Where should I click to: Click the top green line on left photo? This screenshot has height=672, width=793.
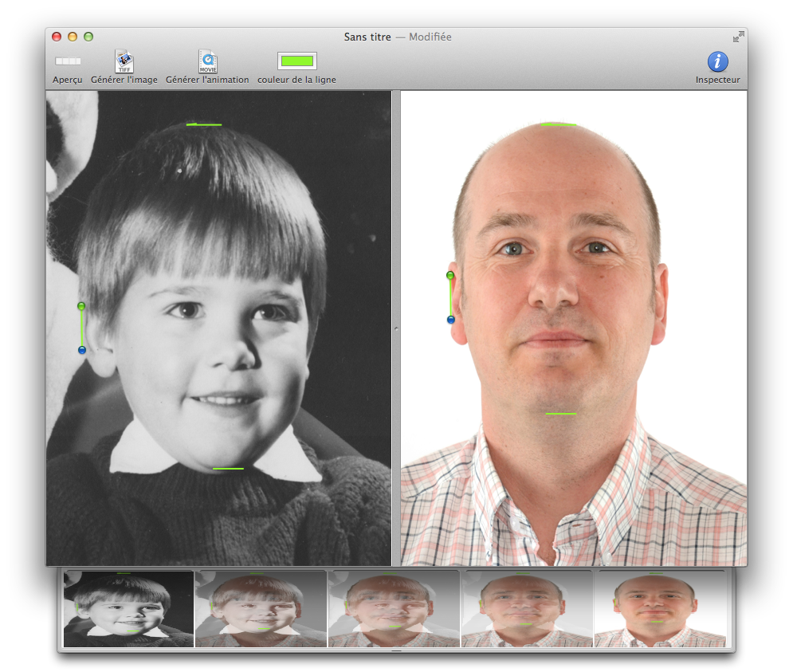click(204, 124)
